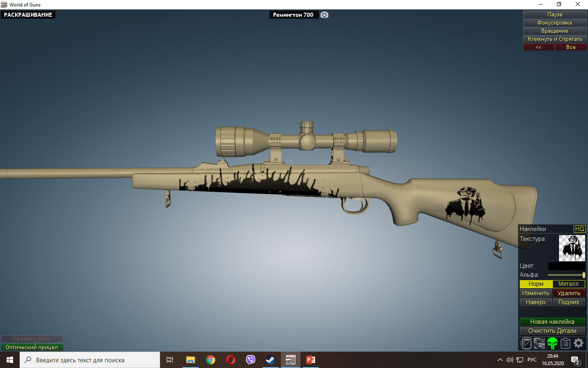Image resolution: width=588 pixels, height=368 pixels.
Task: Collapse the menu with << button
Action: click(x=539, y=47)
